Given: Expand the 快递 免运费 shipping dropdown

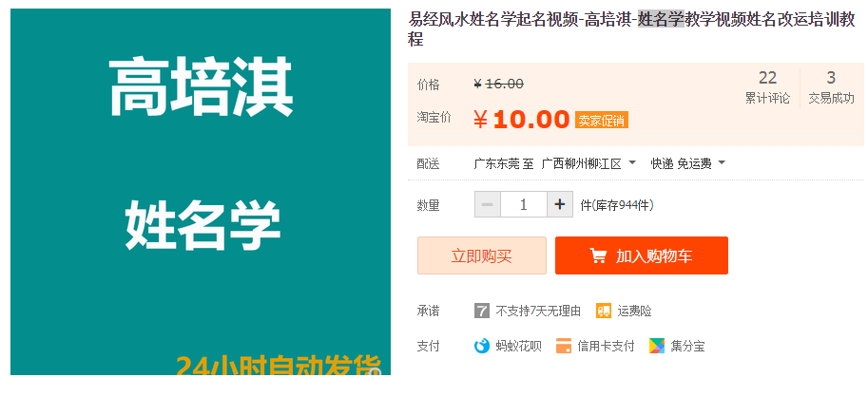Looking at the screenshot, I should click(688, 163).
